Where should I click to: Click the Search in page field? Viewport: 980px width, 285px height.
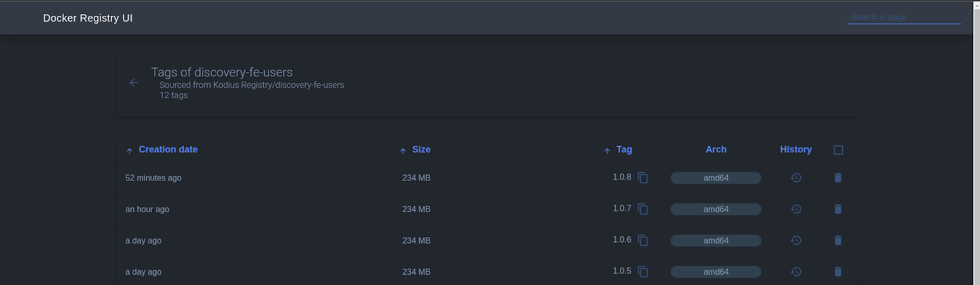pos(904,17)
